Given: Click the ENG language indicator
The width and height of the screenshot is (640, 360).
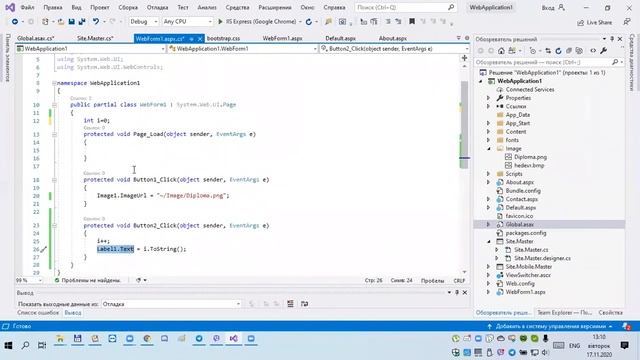Looking at the screenshot, I should [575, 346].
